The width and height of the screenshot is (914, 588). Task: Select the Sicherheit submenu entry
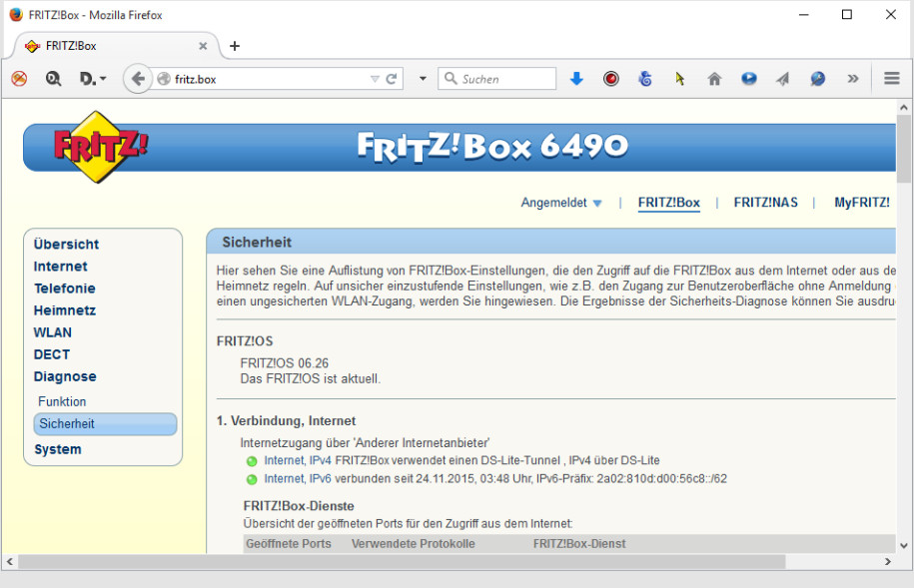click(x=105, y=423)
